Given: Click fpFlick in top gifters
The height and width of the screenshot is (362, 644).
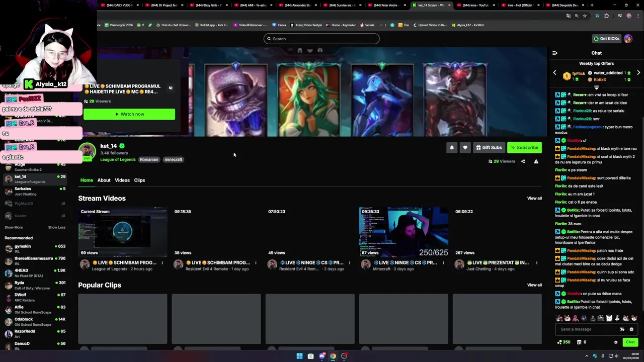Looking at the screenshot, I should 578,73.
